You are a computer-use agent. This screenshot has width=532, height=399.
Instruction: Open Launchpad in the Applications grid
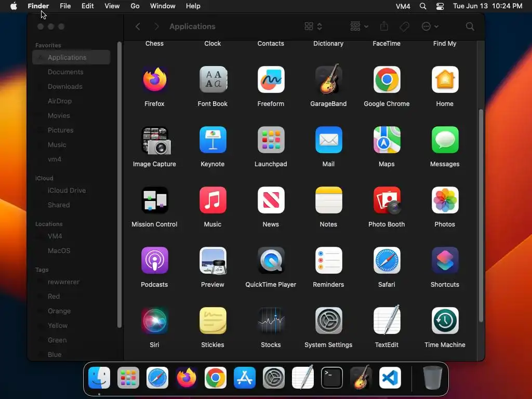click(x=271, y=140)
